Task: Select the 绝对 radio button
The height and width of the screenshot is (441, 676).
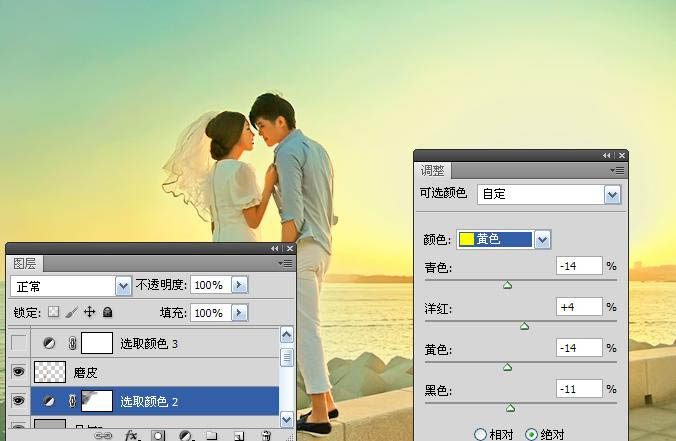Action: coord(531,434)
